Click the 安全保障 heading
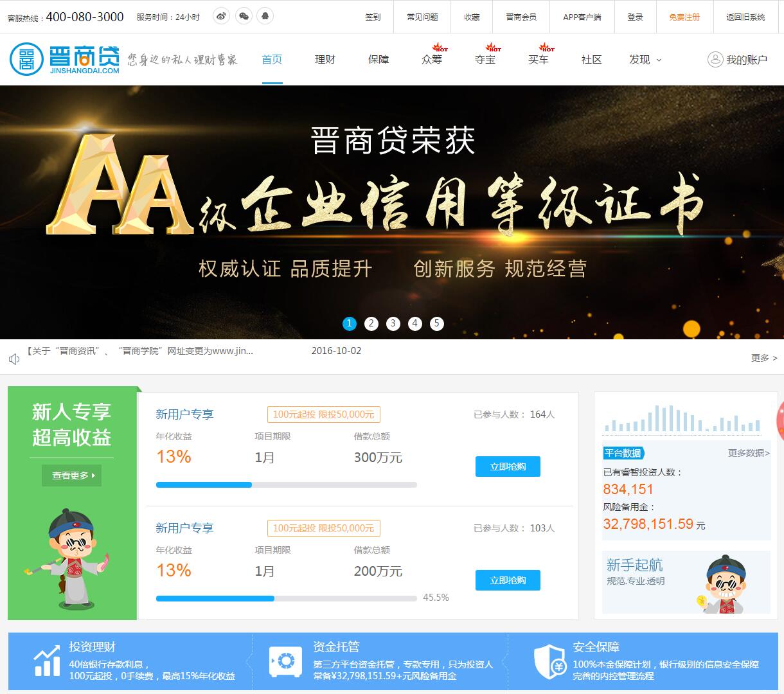The height and width of the screenshot is (694, 784). tap(596, 647)
